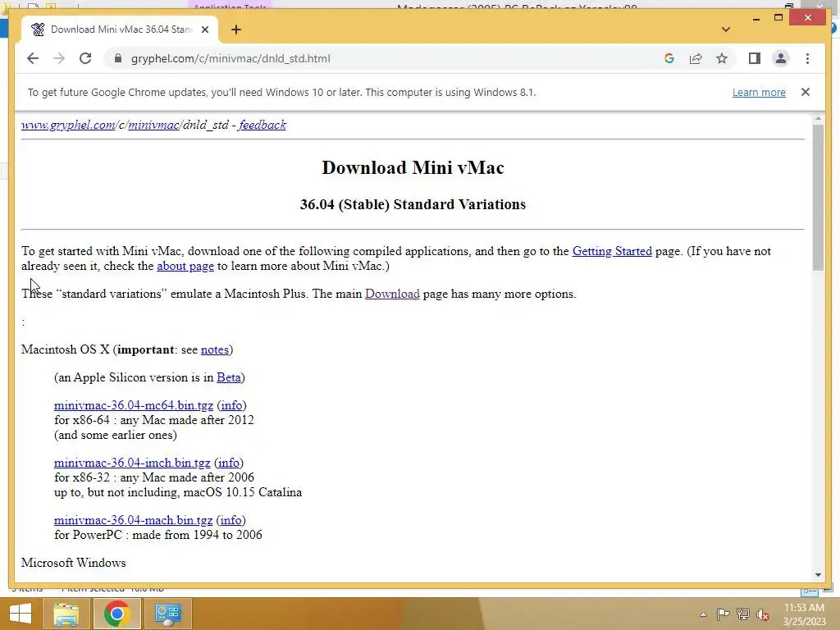Viewport: 840px width, 630px height.
Task: Open the Control Panel taskbar icon
Action: tap(167, 614)
